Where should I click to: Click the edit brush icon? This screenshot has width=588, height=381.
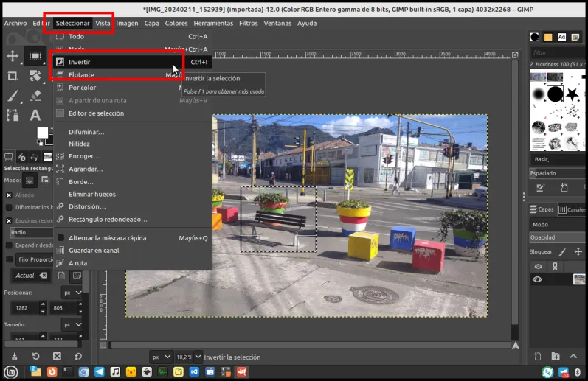point(540,188)
